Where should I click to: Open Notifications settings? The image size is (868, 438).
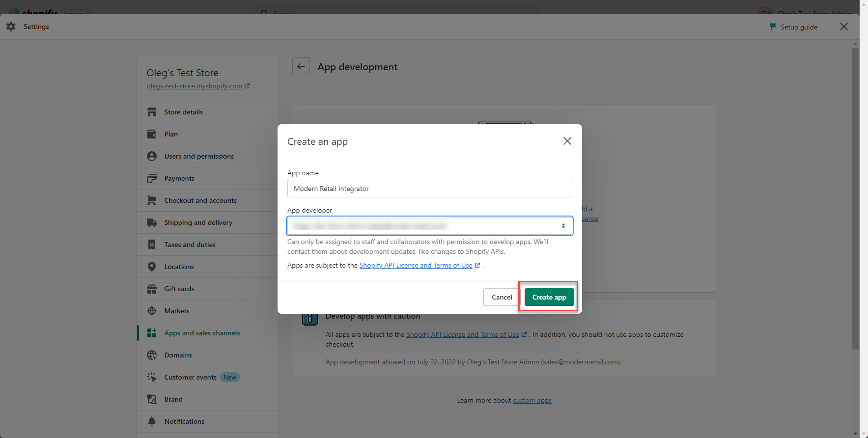208,421
